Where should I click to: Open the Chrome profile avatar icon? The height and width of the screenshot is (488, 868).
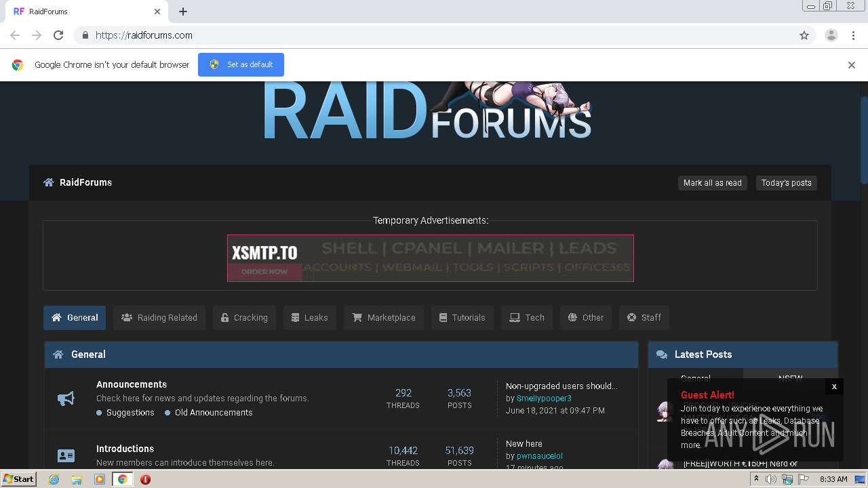point(831,35)
